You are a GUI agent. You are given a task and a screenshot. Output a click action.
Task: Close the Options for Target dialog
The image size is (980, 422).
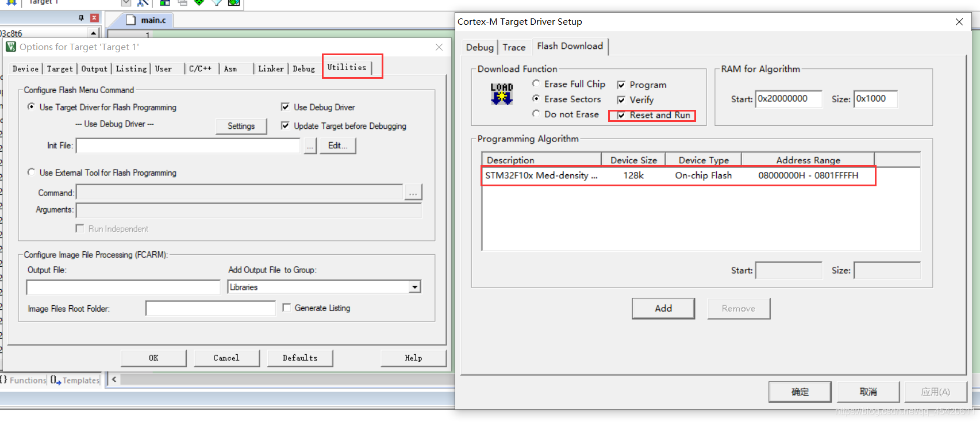coord(439,47)
